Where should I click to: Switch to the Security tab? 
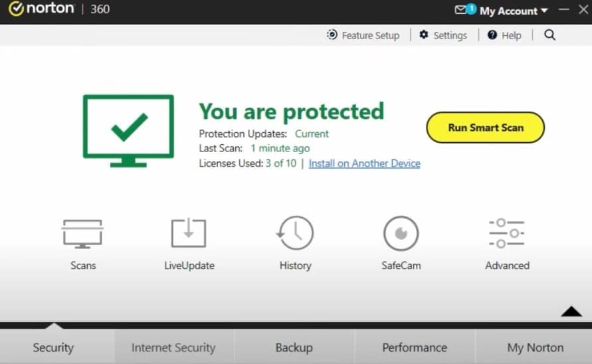tap(53, 347)
